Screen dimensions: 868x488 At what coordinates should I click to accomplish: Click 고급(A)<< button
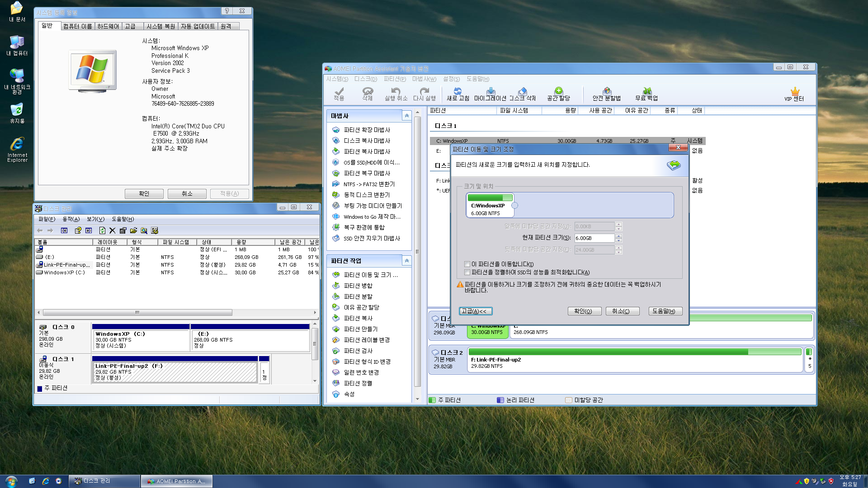pos(476,311)
